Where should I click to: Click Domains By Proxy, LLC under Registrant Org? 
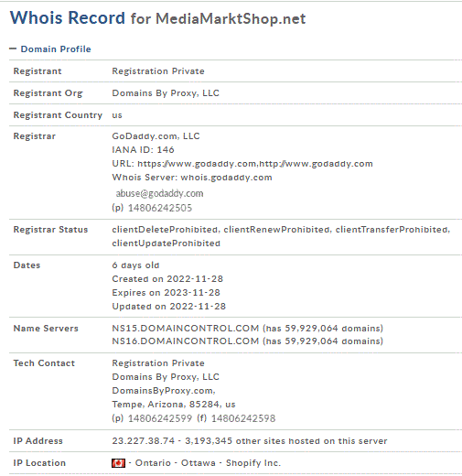(x=166, y=93)
